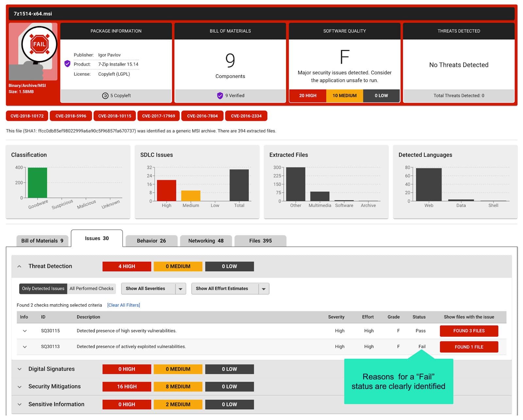
Task: Switch to the Behavior tab
Action: pos(151,241)
